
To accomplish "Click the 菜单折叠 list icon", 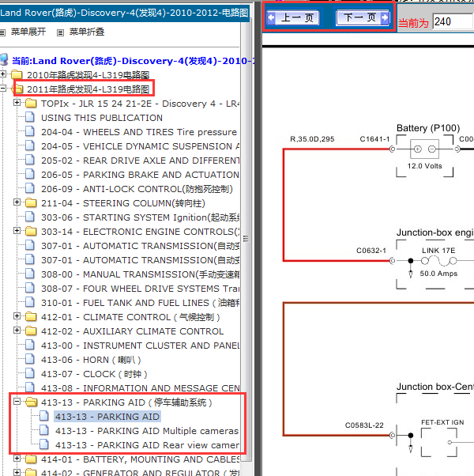I will click(x=60, y=32).
